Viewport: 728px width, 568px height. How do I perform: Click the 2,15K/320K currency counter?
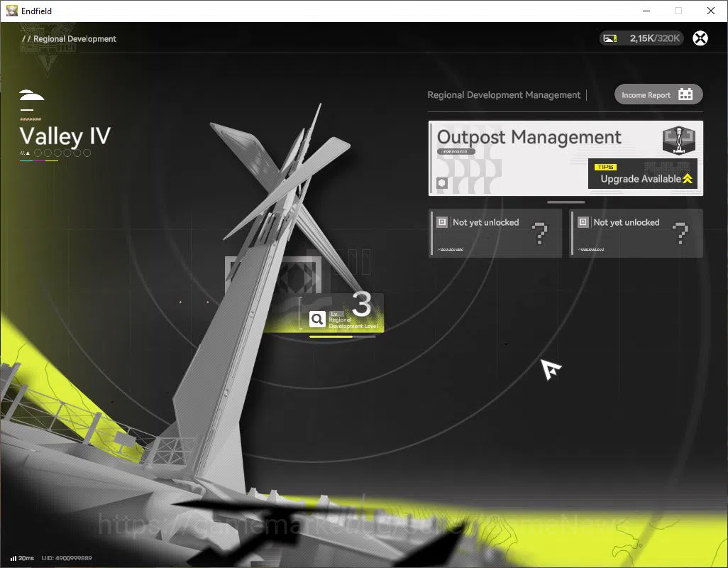pos(641,38)
